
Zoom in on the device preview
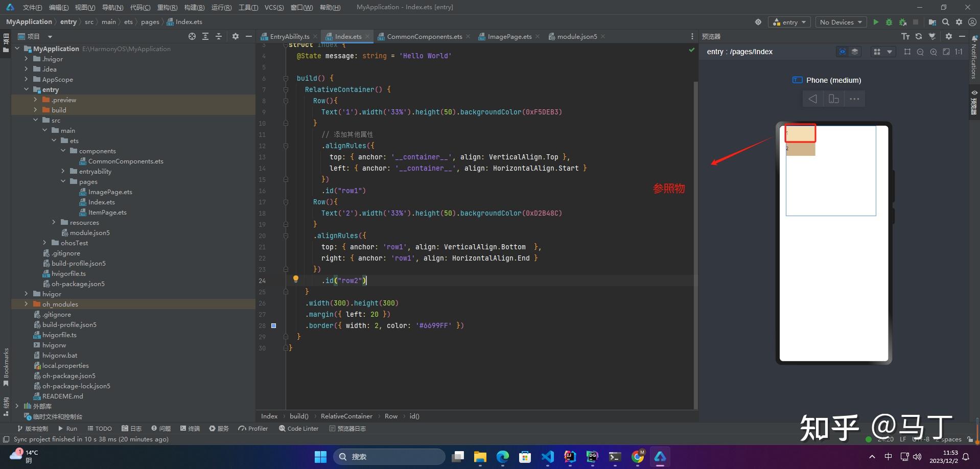934,52
